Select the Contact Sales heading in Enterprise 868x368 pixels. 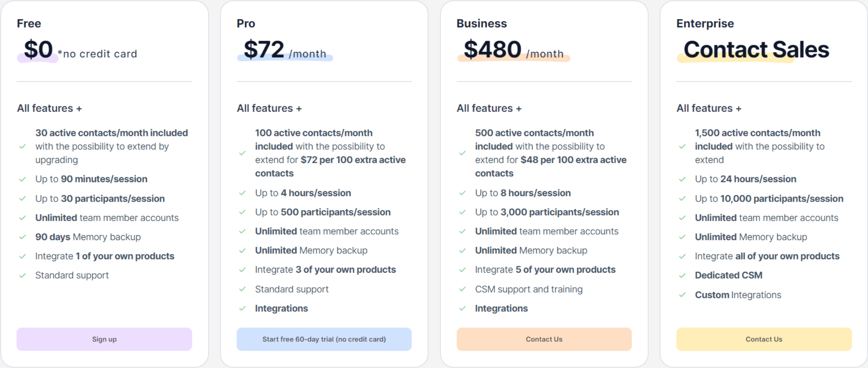pos(756,50)
